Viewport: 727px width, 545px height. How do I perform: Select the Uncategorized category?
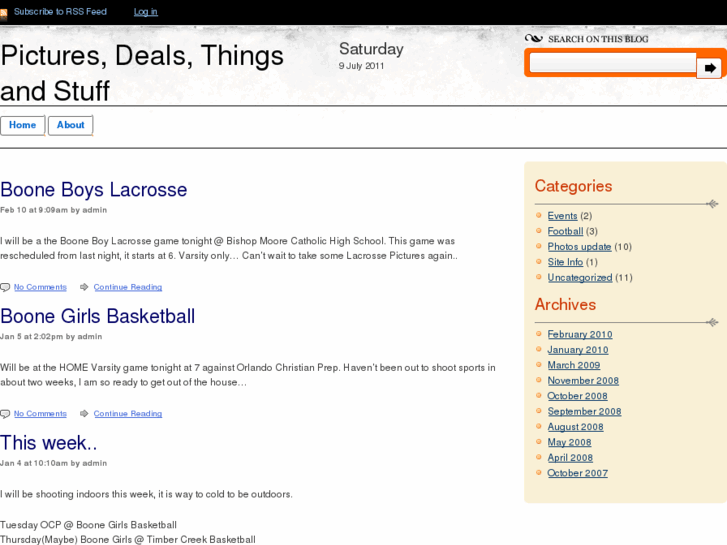[580, 277]
